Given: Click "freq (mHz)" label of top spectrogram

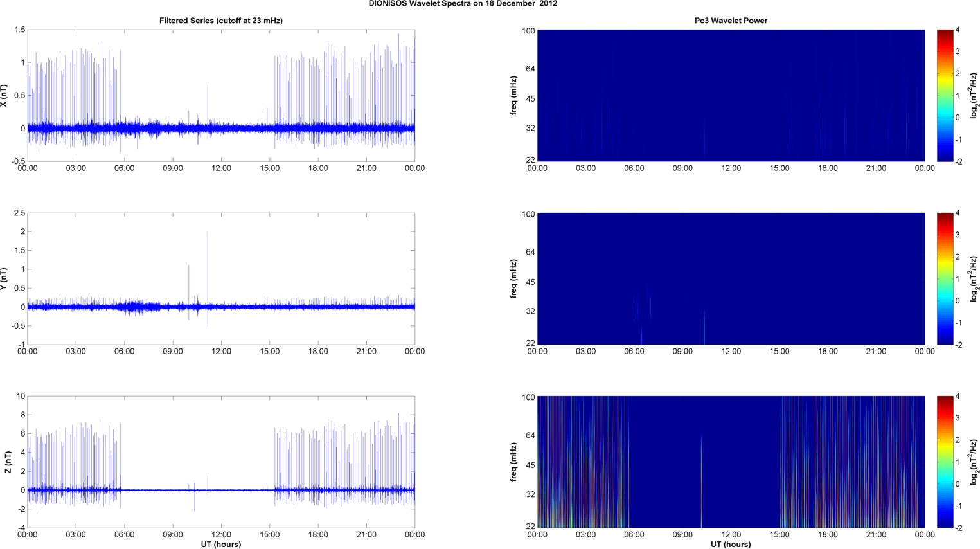Looking at the screenshot, I should coord(513,96).
